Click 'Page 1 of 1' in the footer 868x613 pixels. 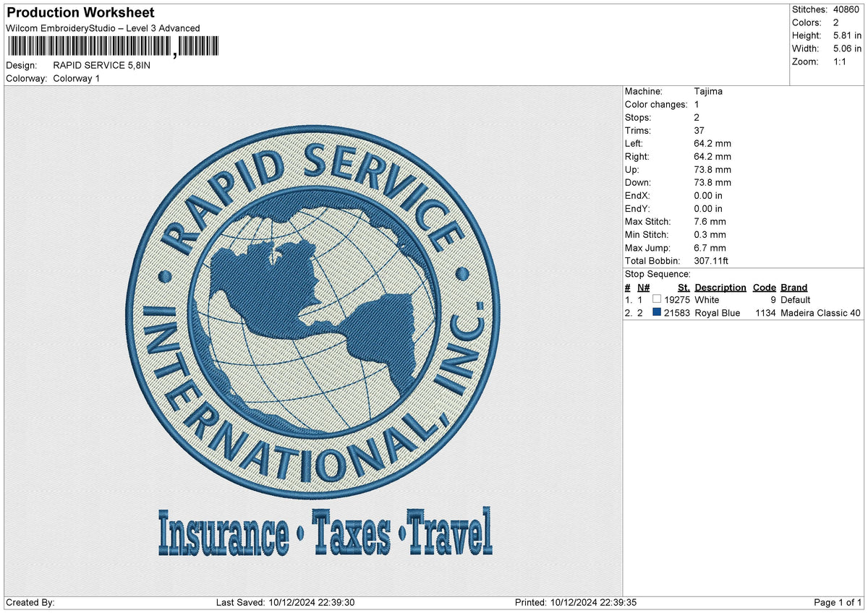pos(838,603)
